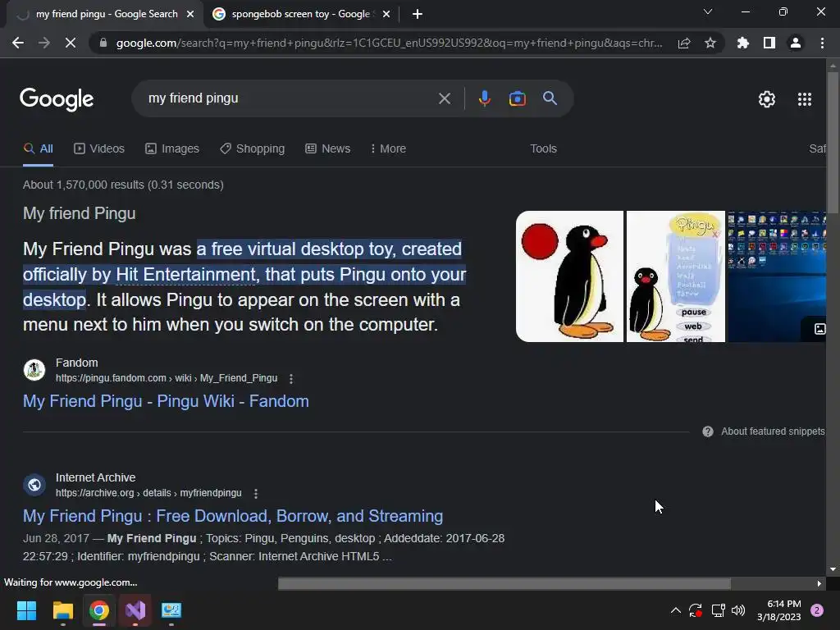840x630 pixels.
Task: Click the horizontal scrollbar thumb
Action: 504,583
